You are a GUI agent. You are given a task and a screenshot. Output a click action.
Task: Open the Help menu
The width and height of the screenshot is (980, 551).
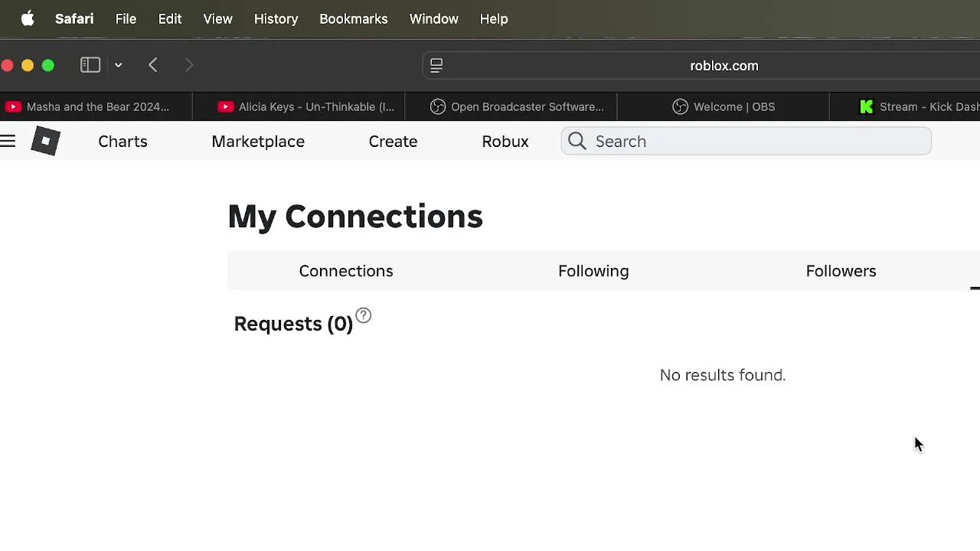494,18
